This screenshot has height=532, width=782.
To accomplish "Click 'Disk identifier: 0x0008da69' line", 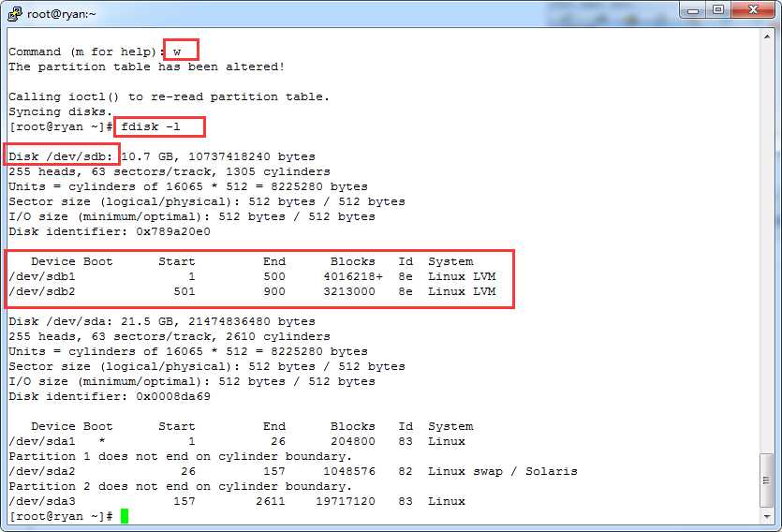I will point(110,396).
